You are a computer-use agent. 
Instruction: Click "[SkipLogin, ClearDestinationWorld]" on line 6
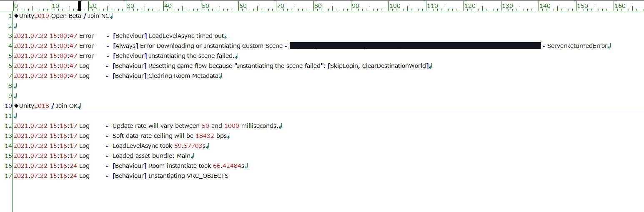click(378, 66)
